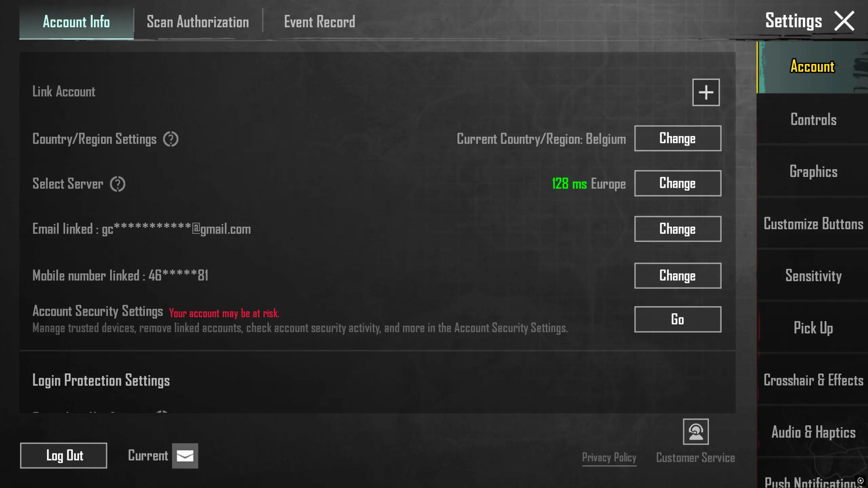Open the Event Record tab
The height and width of the screenshot is (488, 868).
coord(319,22)
